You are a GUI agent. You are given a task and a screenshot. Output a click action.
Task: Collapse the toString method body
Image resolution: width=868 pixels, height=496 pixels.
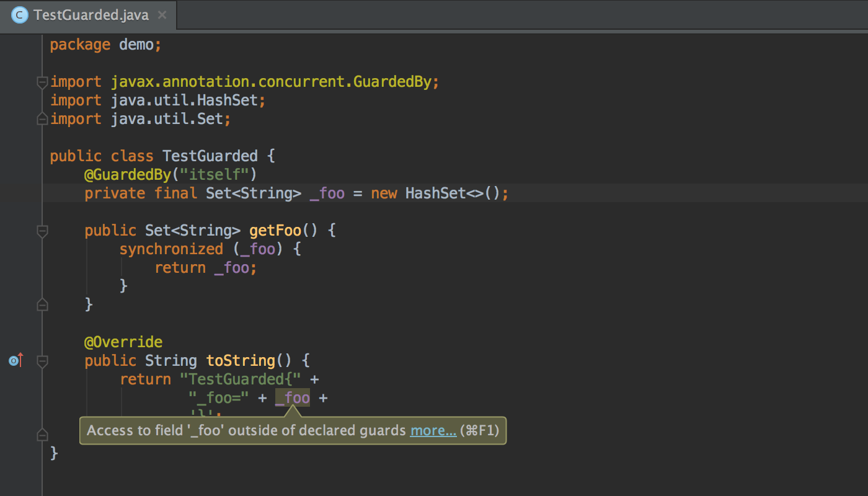click(x=42, y=360)
